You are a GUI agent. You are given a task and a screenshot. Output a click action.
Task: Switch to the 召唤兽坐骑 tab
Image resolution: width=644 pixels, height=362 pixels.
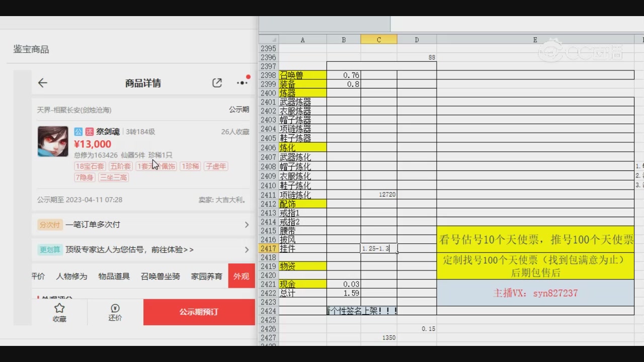tap(160, 276)
